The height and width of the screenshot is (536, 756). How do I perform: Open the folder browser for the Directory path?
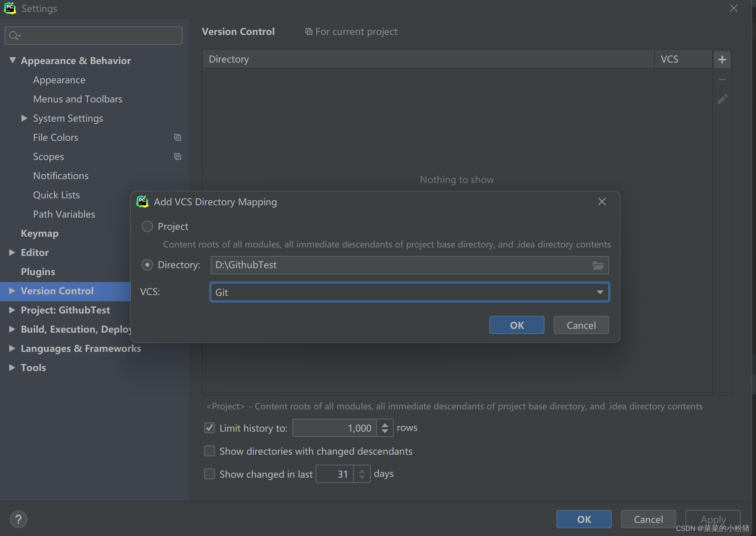(598, 265)
